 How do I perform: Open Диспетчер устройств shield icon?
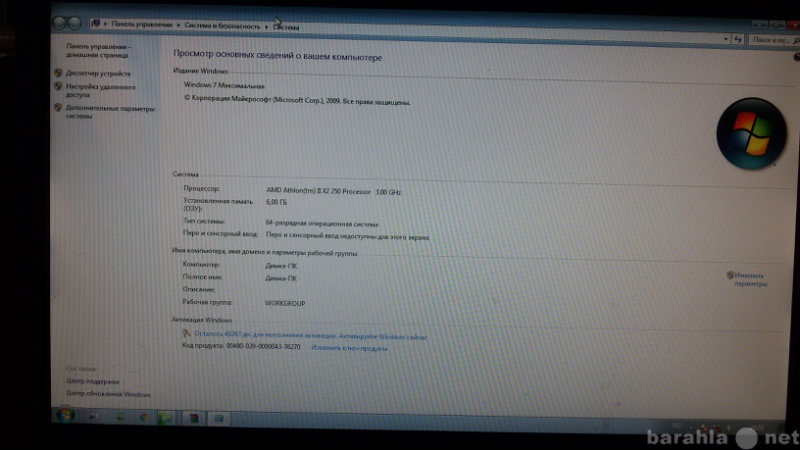coord(58,73)
